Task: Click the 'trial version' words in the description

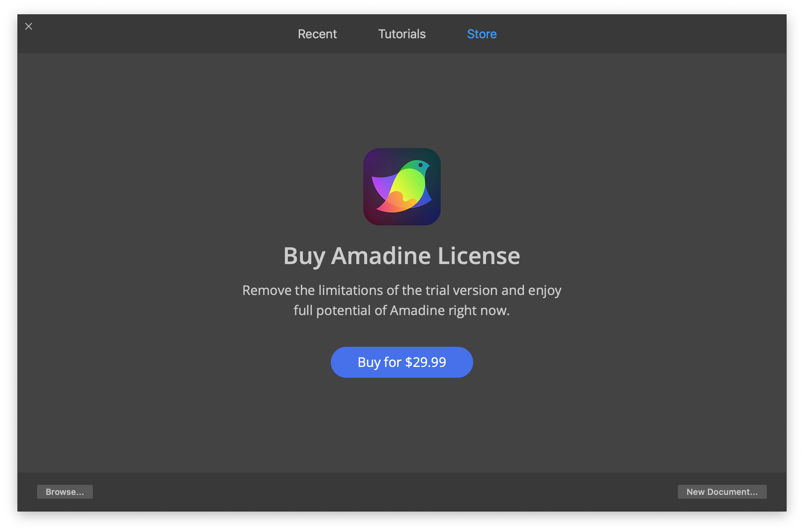Action: 462,290
